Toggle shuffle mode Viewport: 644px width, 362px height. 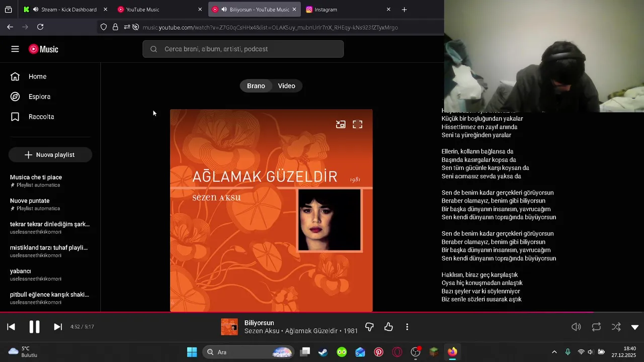(616, 327)
